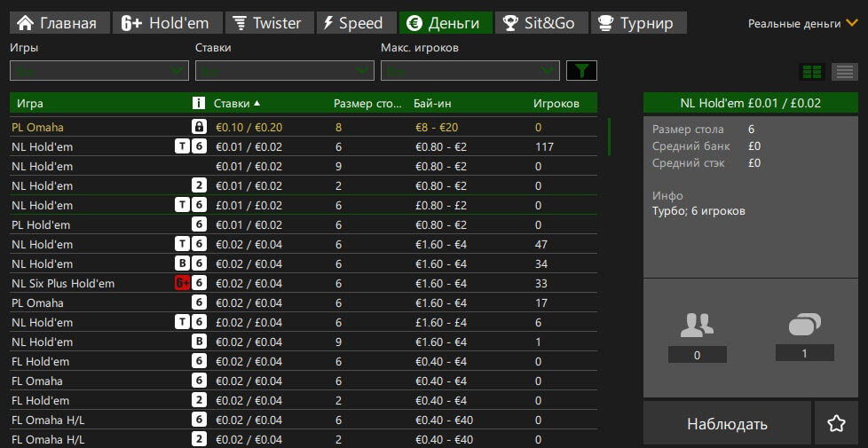Click red 6+ icon on Six Plus Hold'em row
868x448 pixels.
(x=182, y=283)
